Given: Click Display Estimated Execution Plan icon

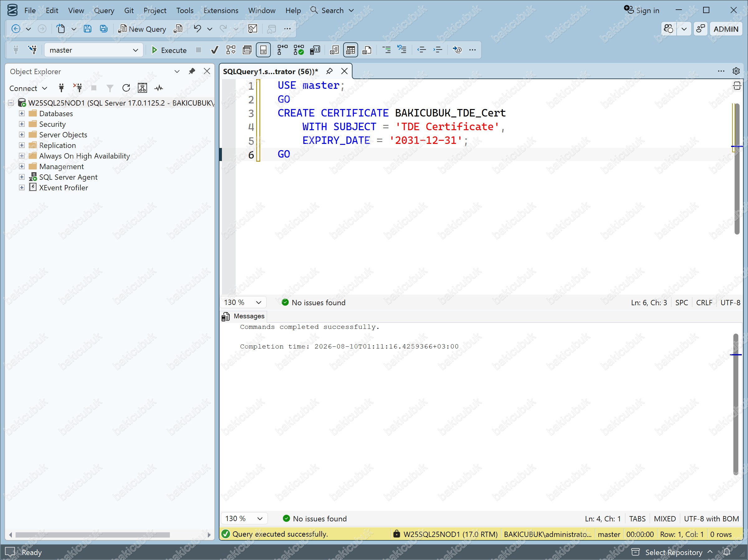Looking at the screenshot, I should coord(231,50).
